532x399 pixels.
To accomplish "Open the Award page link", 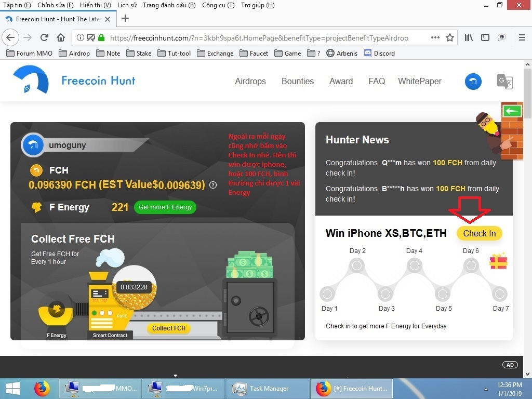I will pyautogui.click(x=341, y=82).
